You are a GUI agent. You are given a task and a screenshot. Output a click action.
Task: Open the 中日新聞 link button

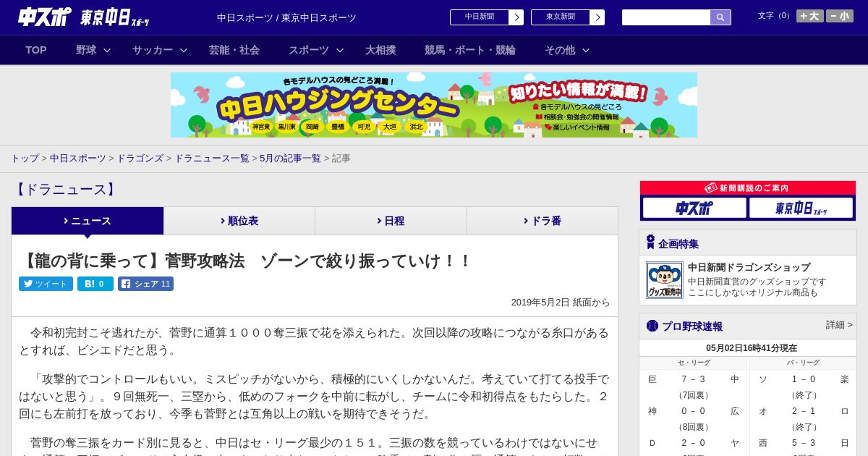point(480,17)
